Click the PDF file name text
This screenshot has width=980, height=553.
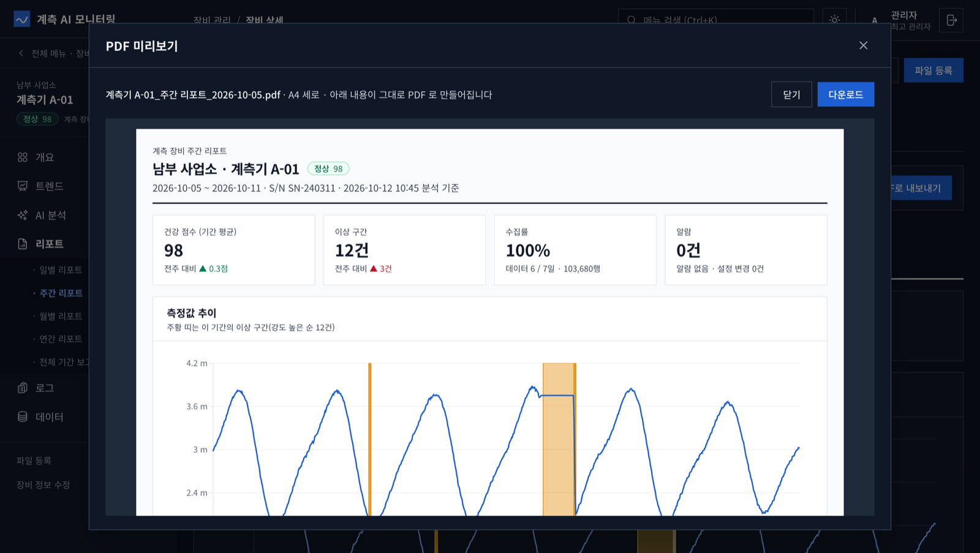(193, 95)
